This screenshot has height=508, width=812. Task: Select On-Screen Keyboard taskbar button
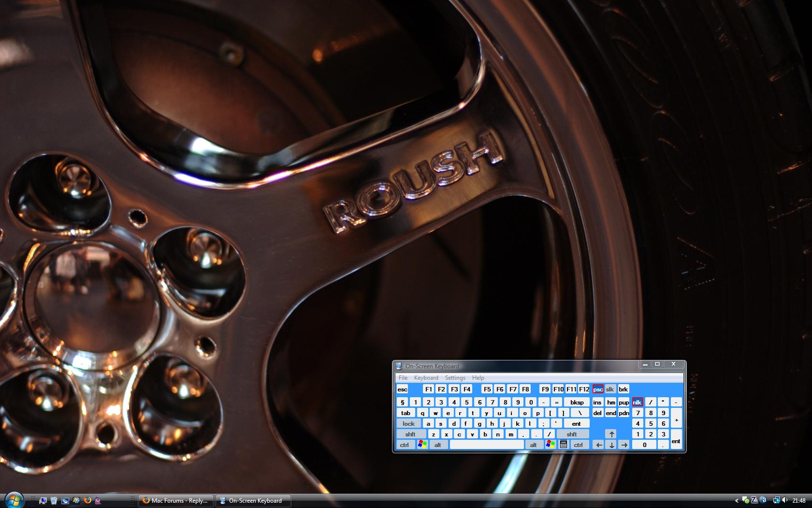click(253, 501)
